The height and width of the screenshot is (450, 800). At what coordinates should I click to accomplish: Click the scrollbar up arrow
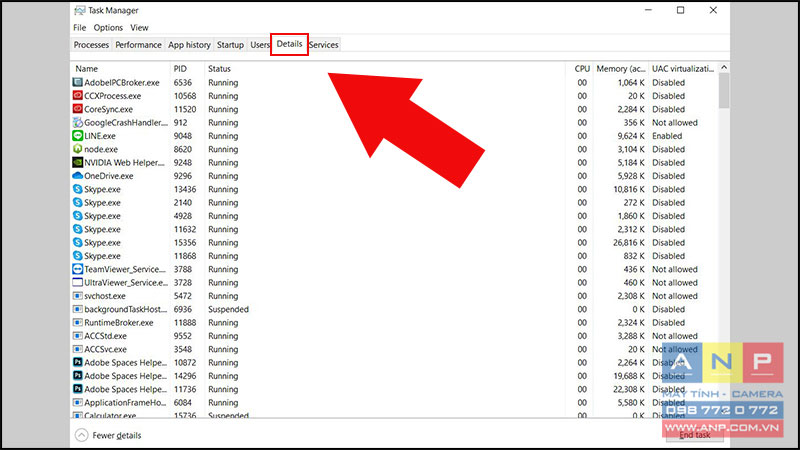tap(724, 68)
